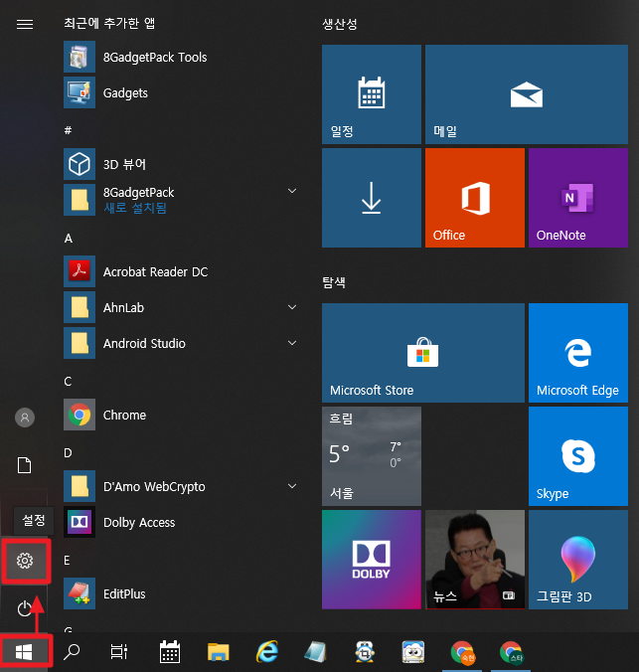Open the Microsoft Edge tile
The image size is (639, 672).
tap(578, 353)
